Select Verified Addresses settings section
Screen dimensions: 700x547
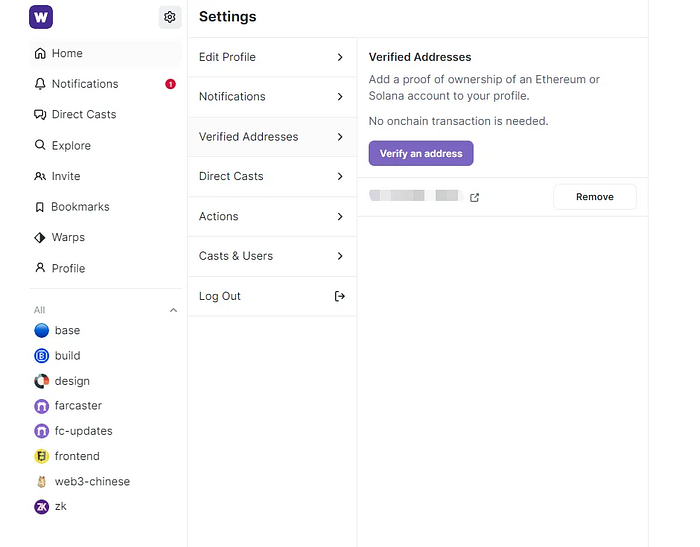272,137
